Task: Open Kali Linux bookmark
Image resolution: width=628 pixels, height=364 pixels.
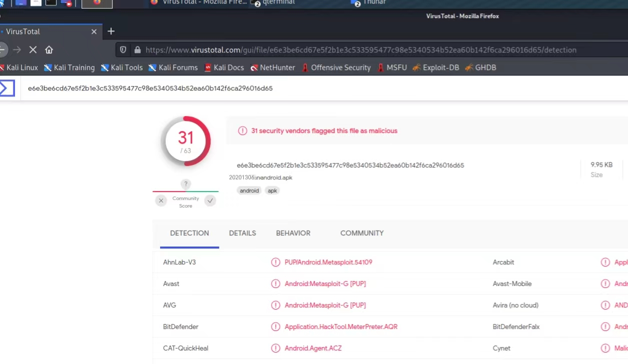Action: [x=19, y=67]
